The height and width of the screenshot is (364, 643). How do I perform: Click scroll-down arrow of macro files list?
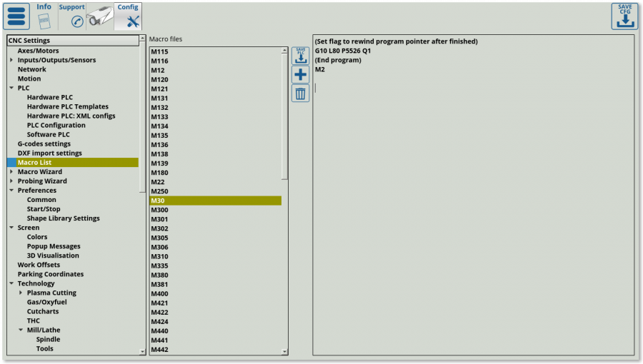284,351
